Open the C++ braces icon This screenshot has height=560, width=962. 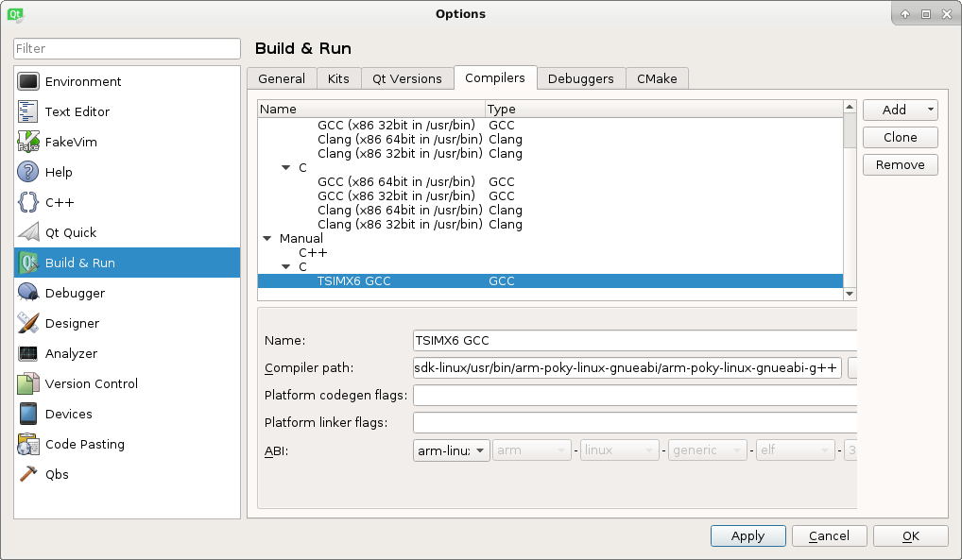(28, 202)
